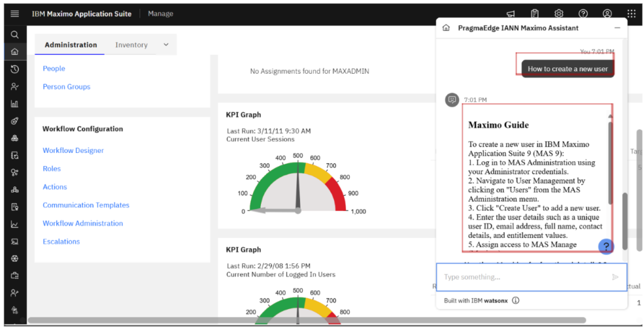Click the Current User Sessions label

[260, 139]
